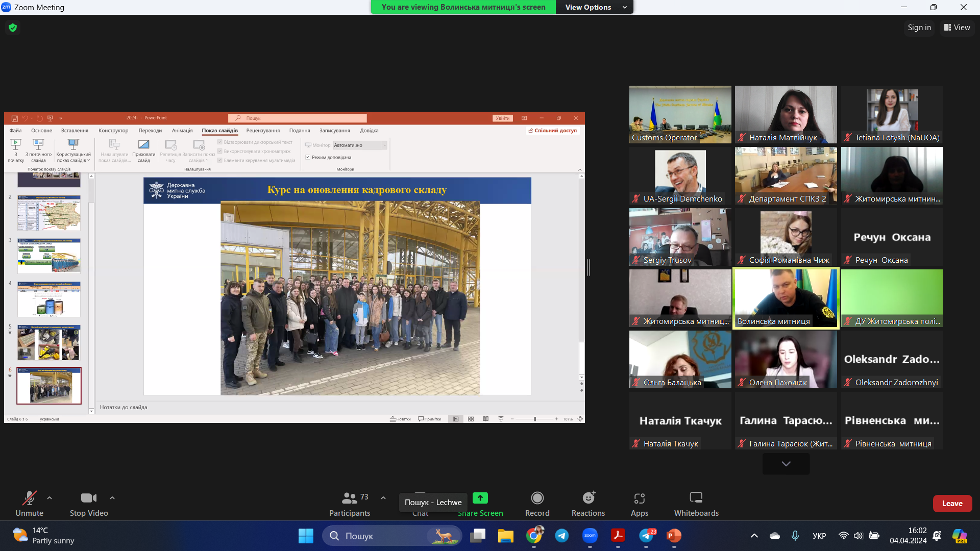This screenshot has height=551, width=980.
Task: Click the green encryption shield icon
Action: point(13,28)
